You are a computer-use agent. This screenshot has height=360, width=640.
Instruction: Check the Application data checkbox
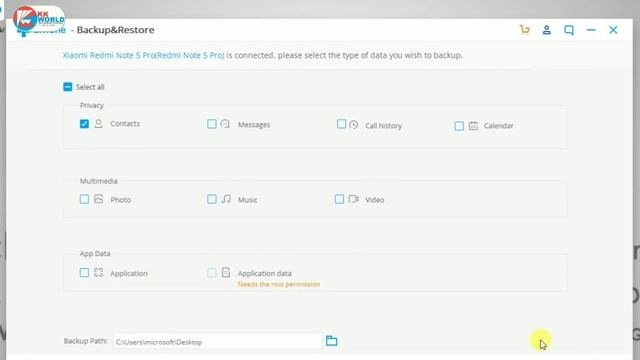(211, 273)
